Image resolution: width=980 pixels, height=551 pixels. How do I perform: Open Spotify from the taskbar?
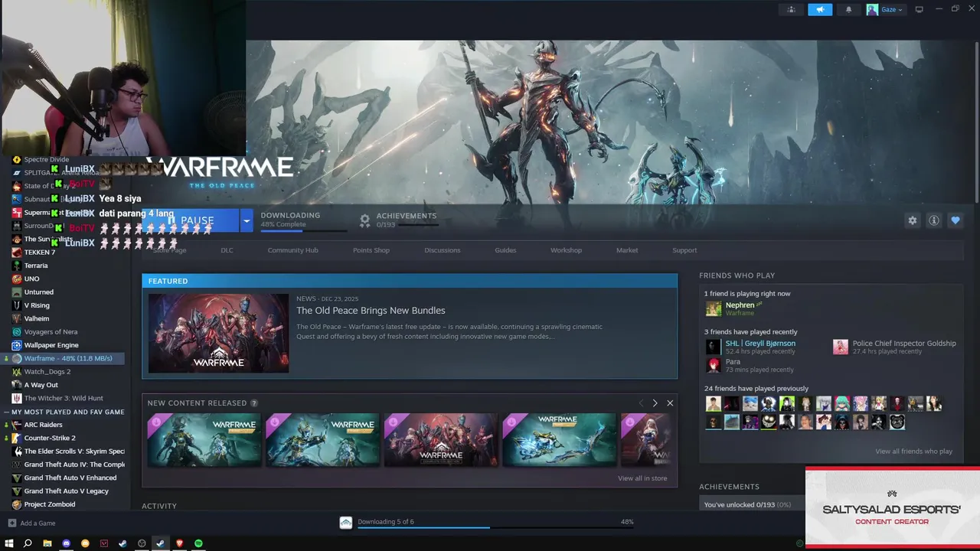(198, 543)
